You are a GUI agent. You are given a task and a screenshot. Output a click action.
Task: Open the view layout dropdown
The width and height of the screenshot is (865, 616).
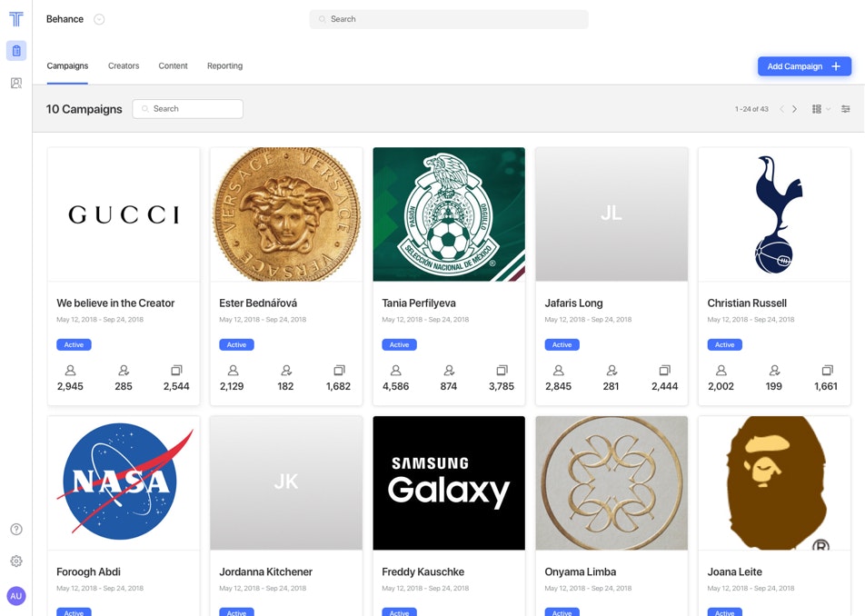point(820,109)
